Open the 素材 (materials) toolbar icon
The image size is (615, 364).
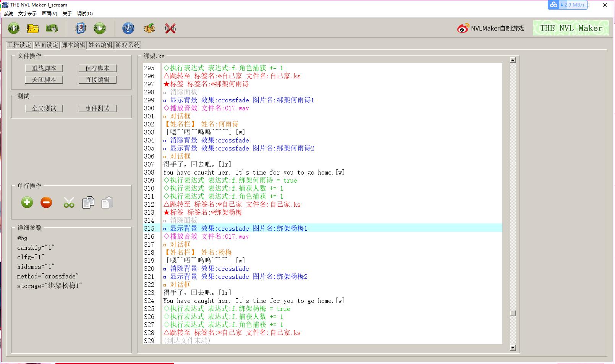pyautogui.click(x=81, y=28)
